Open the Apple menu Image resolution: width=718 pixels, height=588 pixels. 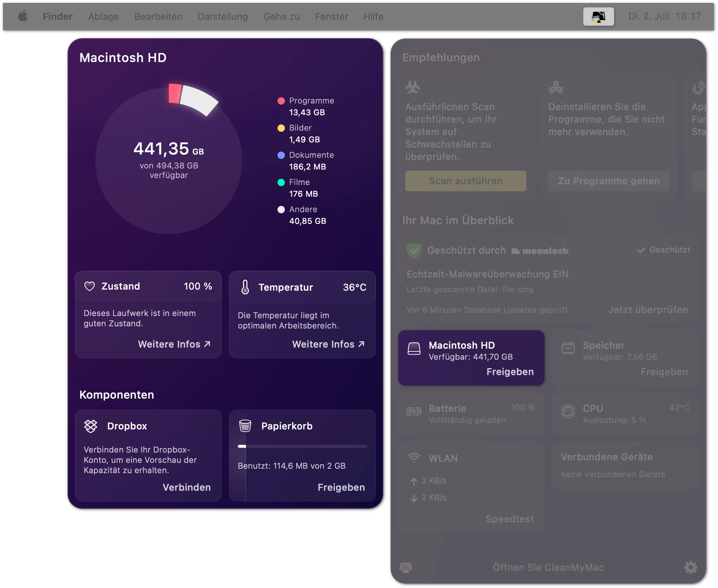coord(23,16)
